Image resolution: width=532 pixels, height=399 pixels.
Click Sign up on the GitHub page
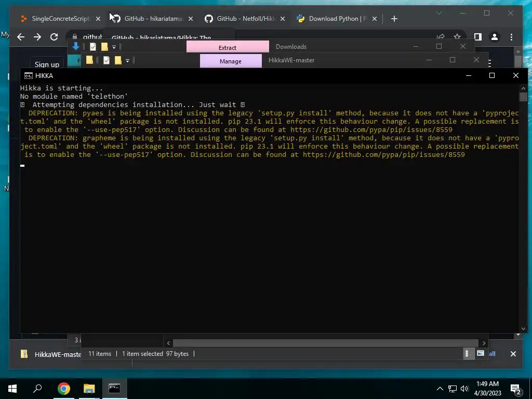47,64
